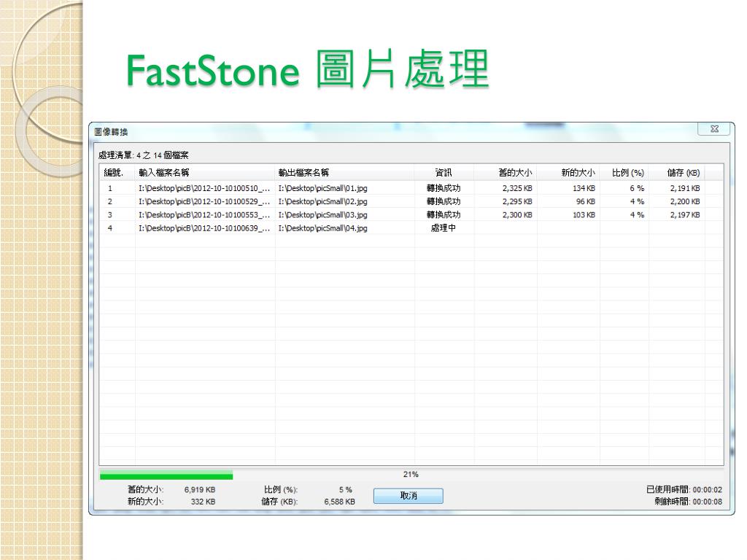Click the 96 KB new size cell
Image resolution: width=747 pixels, height=560 pixels.
(586, 201)
